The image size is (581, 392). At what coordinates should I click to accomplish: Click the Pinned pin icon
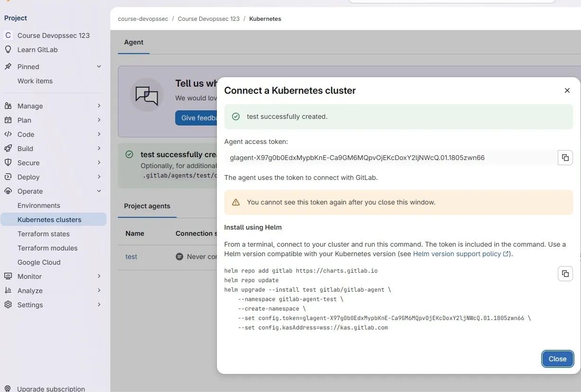coord(8,66)
